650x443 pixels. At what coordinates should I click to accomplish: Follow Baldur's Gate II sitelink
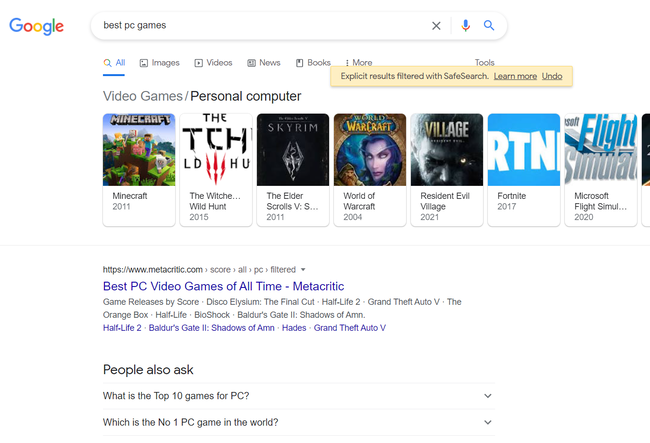[x=211, y=328]
